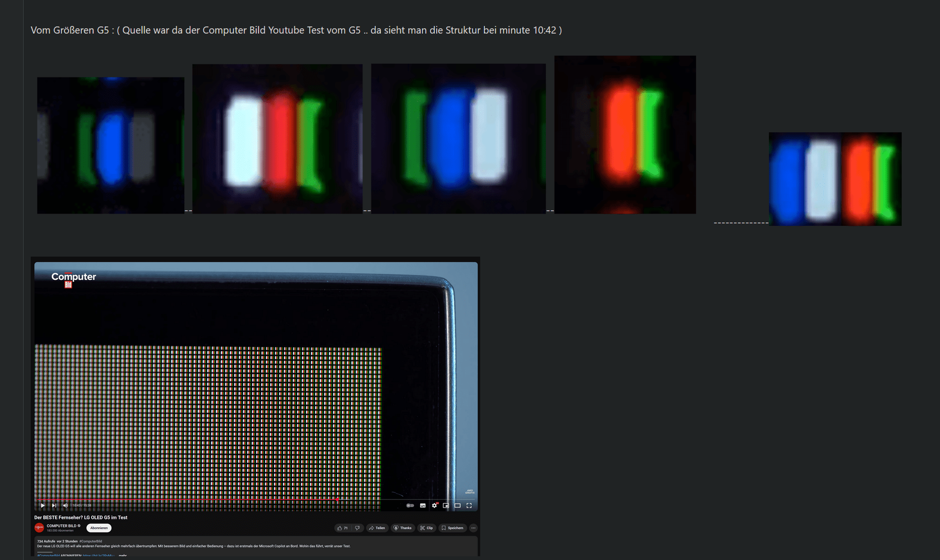Expand description via 'mehr' link
This screenshot has width=940, height=560.
[122, 555]
